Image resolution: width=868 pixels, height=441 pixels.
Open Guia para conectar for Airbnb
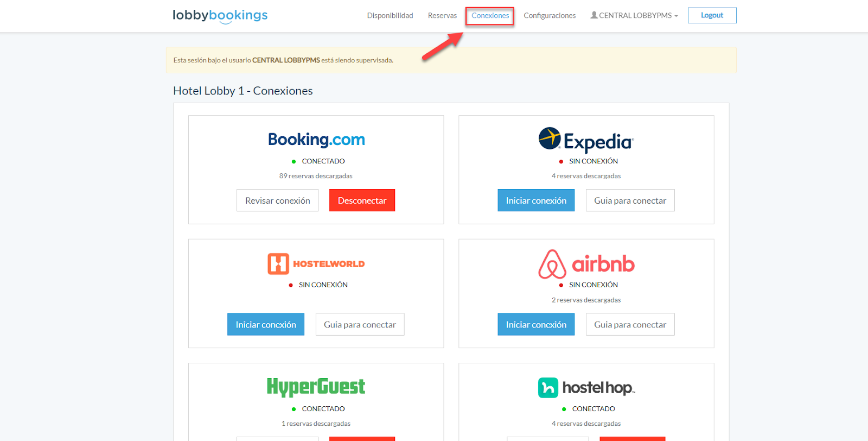pyautogui.click(x=630, y=324)
